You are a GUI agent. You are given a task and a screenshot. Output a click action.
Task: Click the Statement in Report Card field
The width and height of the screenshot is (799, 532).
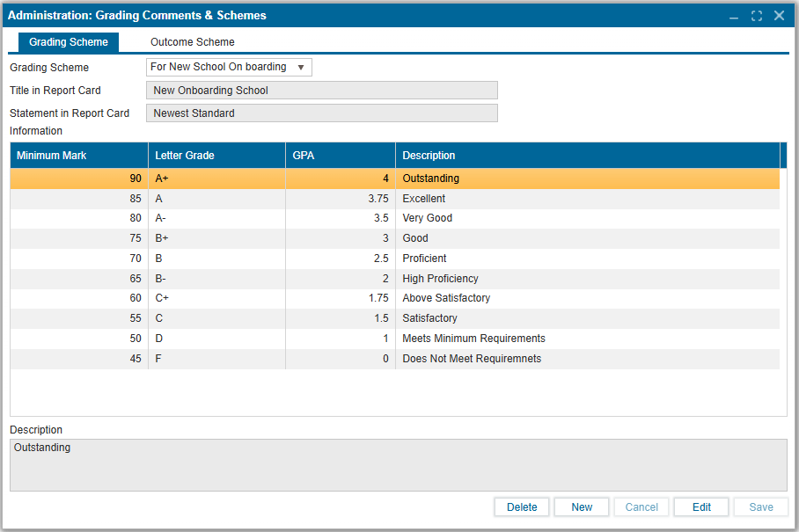point(321,113)
